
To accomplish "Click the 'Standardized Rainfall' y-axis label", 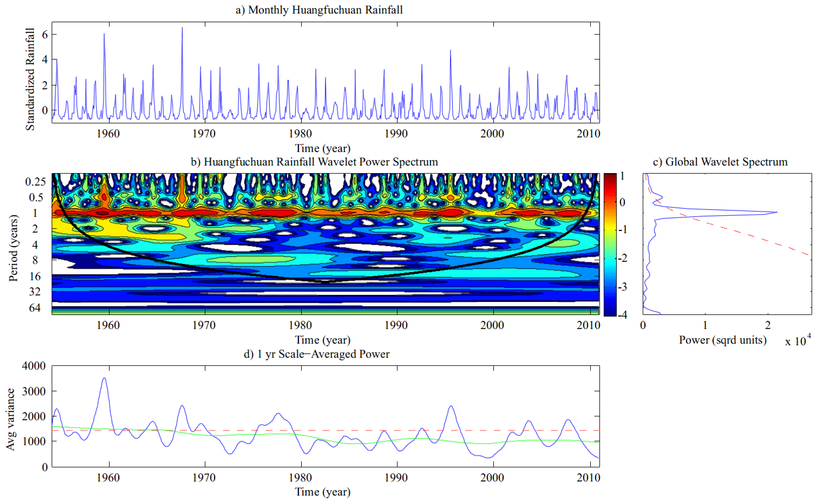I will (x=30, y=79).
